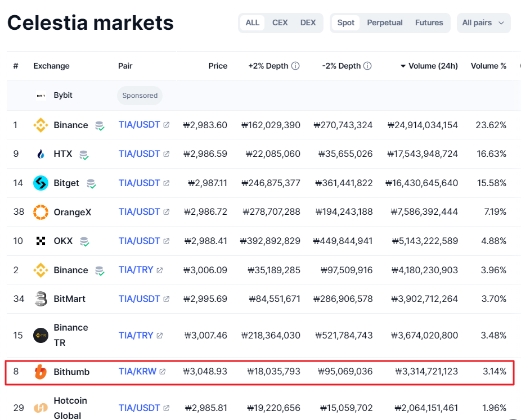
Task: Open the Bithumb TIA/KRW pair link
Action: click(x=138, y=372)
